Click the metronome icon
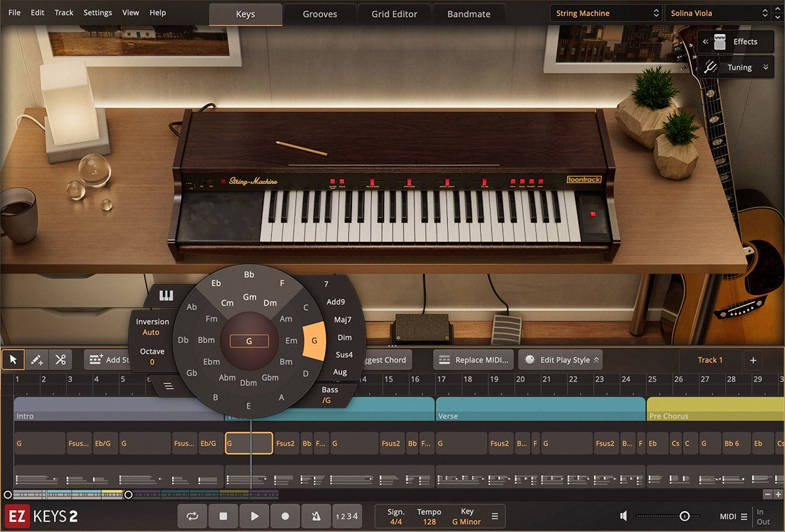 coord(316,516)
